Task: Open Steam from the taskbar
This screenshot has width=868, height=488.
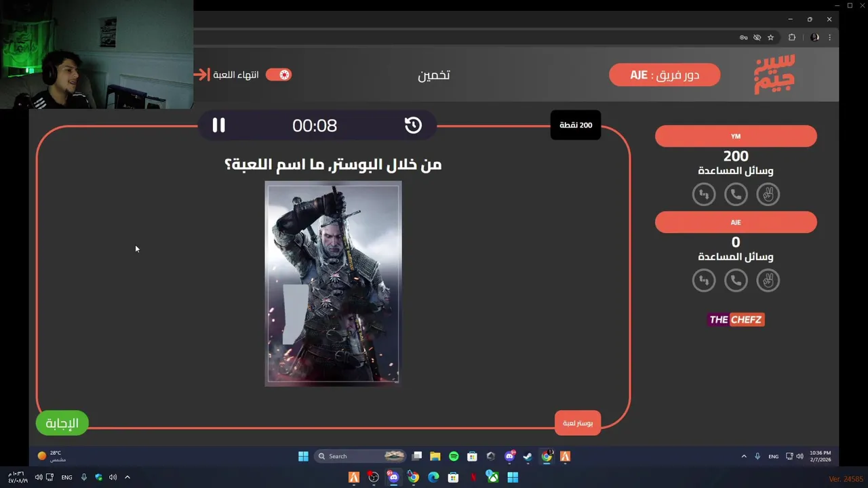Action: click(528, 456)
